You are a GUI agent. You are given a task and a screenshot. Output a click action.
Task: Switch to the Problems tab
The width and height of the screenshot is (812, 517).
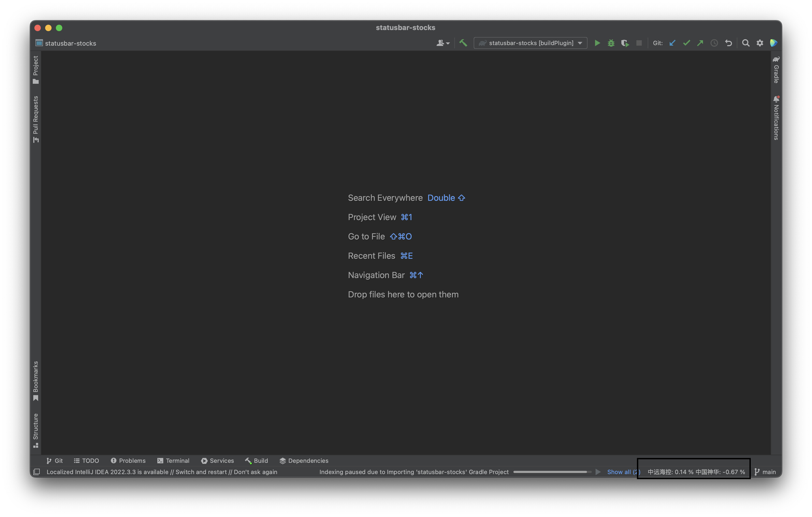pos(128,461)
